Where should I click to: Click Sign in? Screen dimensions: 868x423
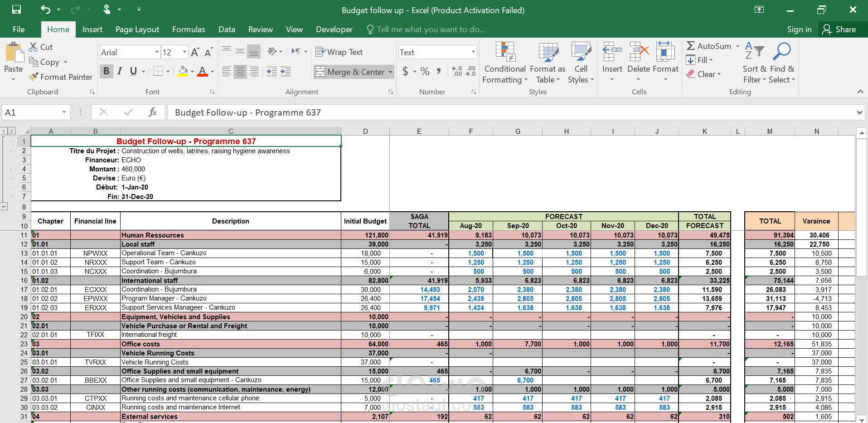click(799, 29)
